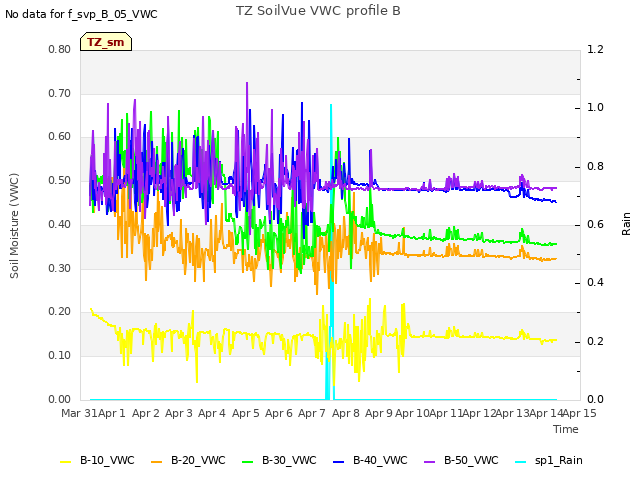Select the B-10_VWC legend entry
Screen dimensions: 640x480
click(97, 460)
